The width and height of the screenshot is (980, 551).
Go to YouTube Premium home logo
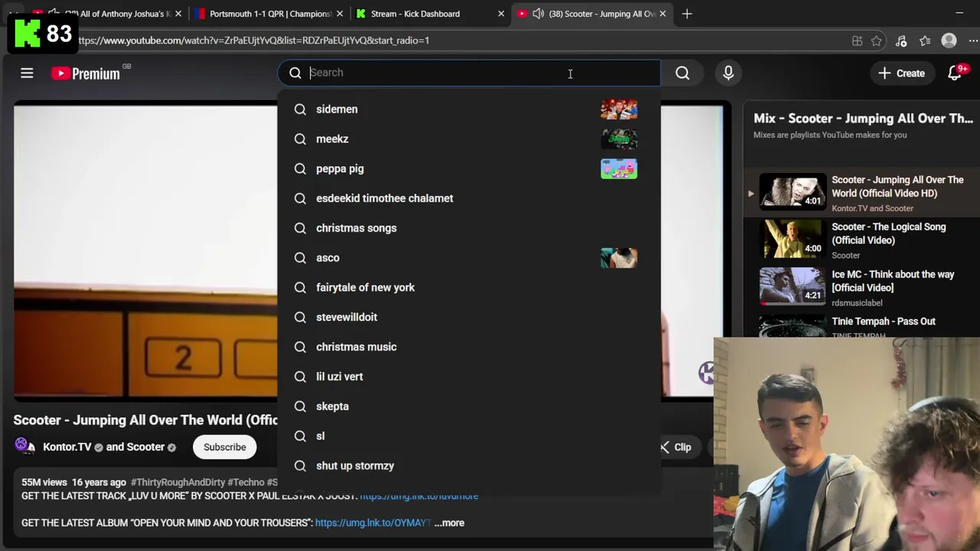click(x=86, y=73)
